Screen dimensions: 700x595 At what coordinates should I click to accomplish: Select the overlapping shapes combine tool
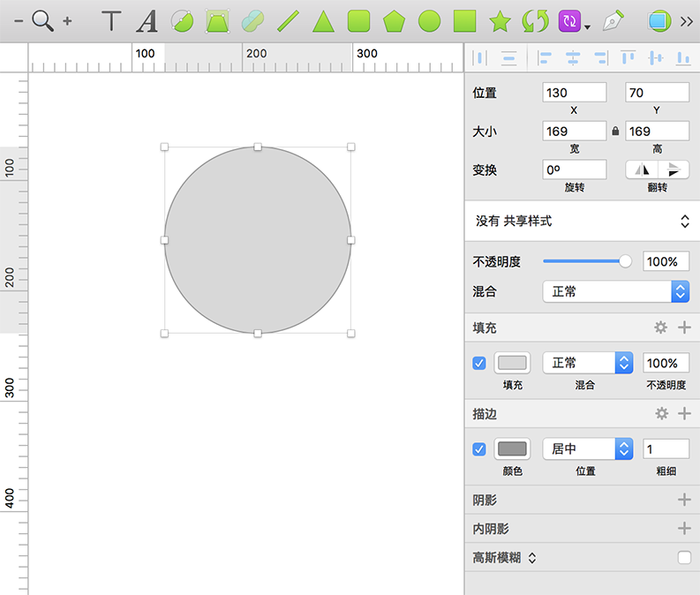point(252,21)
